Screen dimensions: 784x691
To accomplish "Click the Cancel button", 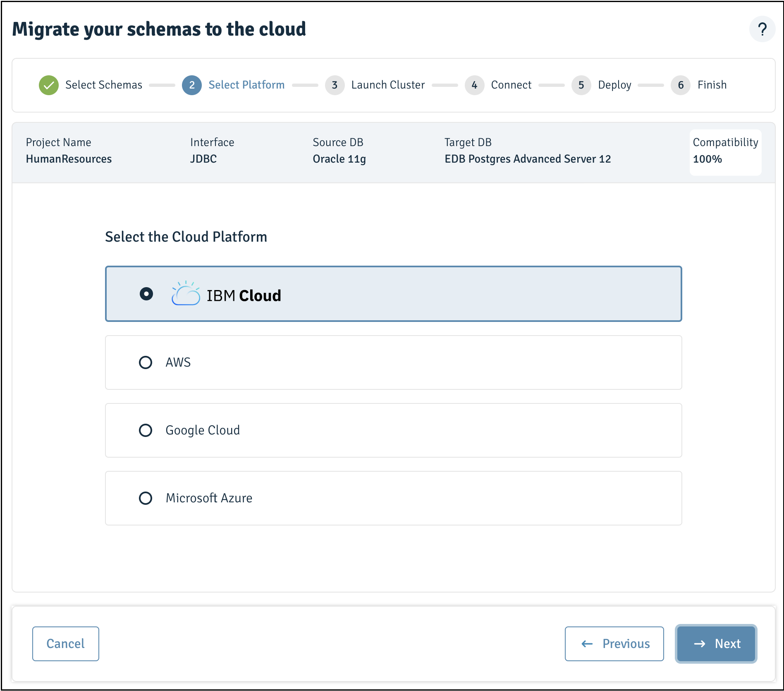I will (x=66, y=644).
